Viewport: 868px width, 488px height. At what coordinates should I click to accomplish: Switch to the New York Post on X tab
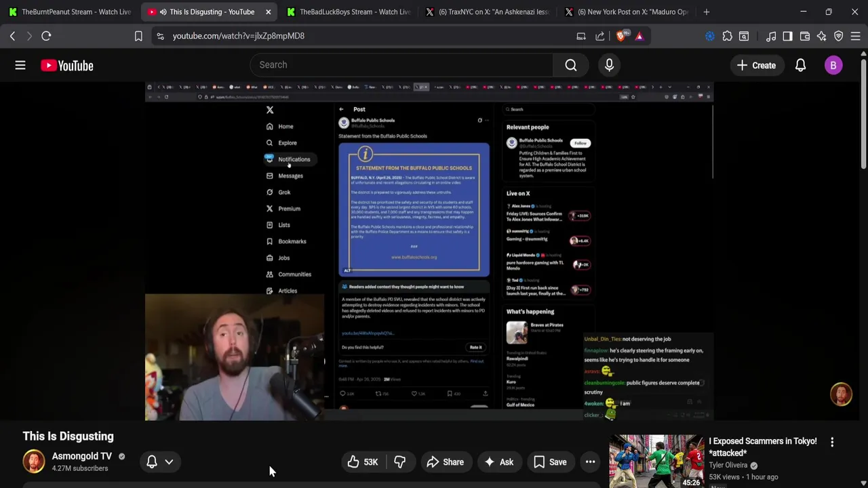(x=625, y=12)
